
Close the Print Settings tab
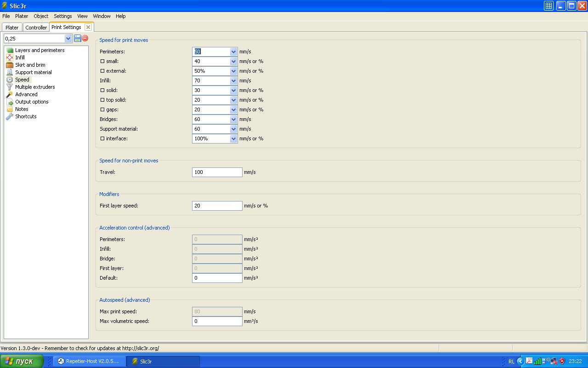click(88, 27)
